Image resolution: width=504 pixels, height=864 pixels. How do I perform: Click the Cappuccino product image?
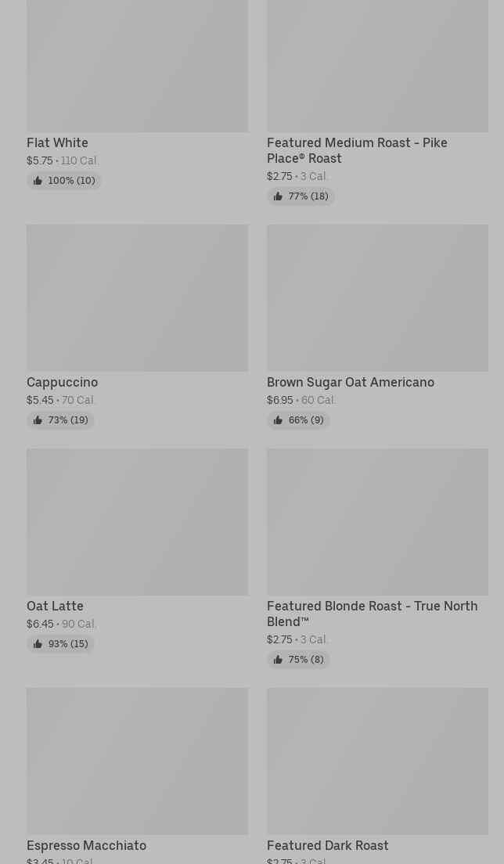point(137,298)
